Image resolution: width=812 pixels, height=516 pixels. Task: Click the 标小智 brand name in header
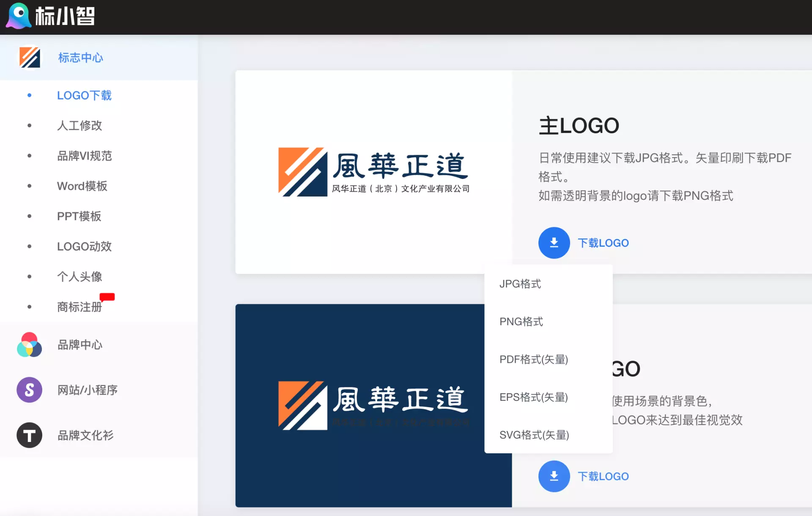[x=65, y=17]
